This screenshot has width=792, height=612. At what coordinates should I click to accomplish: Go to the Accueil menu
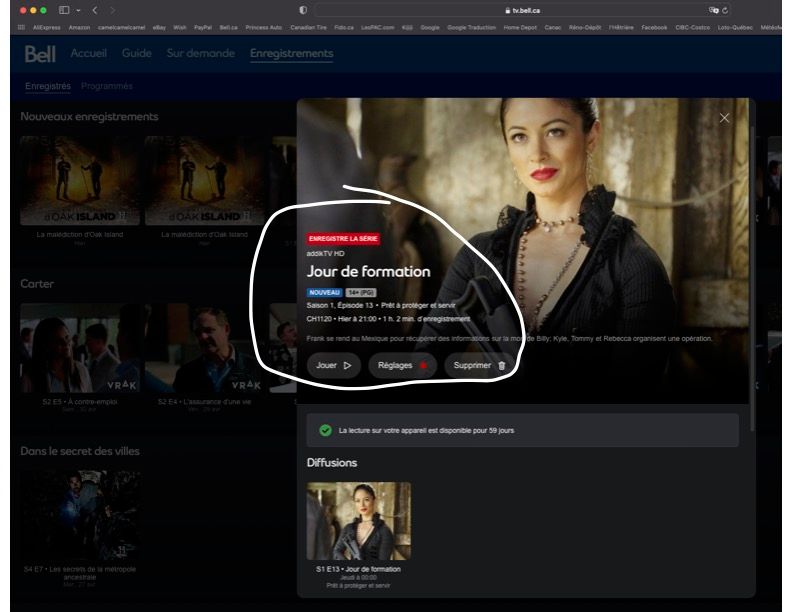point(89,54)
